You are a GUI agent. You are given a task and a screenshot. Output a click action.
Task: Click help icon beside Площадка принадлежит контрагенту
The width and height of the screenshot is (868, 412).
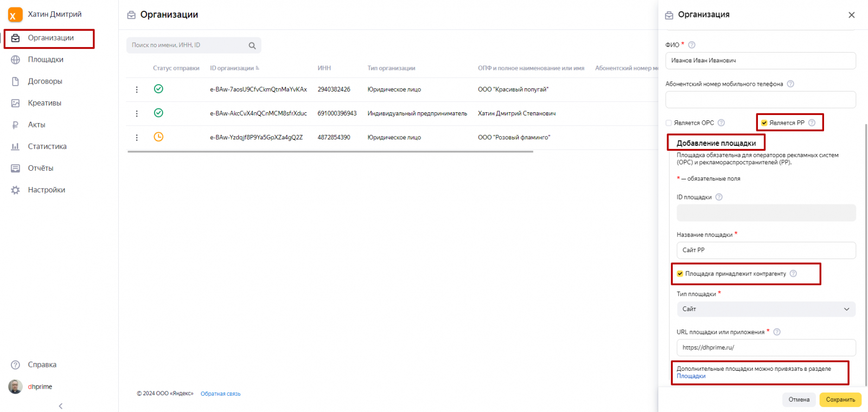793,274
